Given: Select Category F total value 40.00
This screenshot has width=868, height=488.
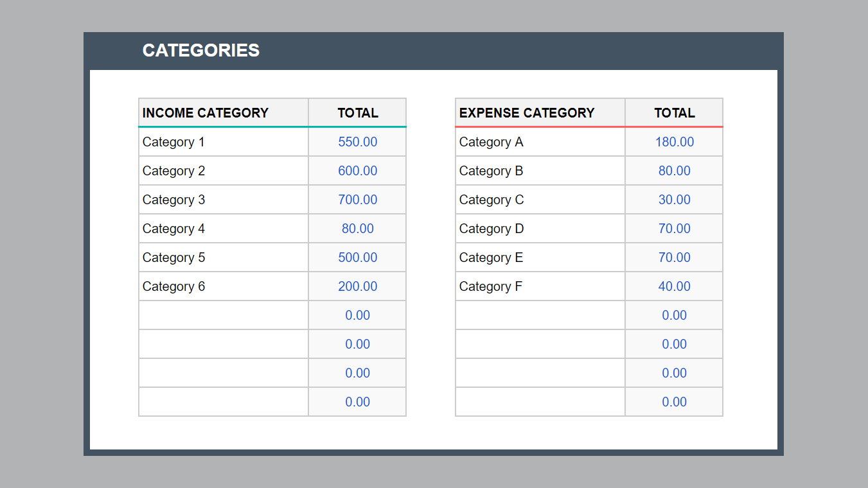Looking at the screenshot, I should tap(674, 286).
